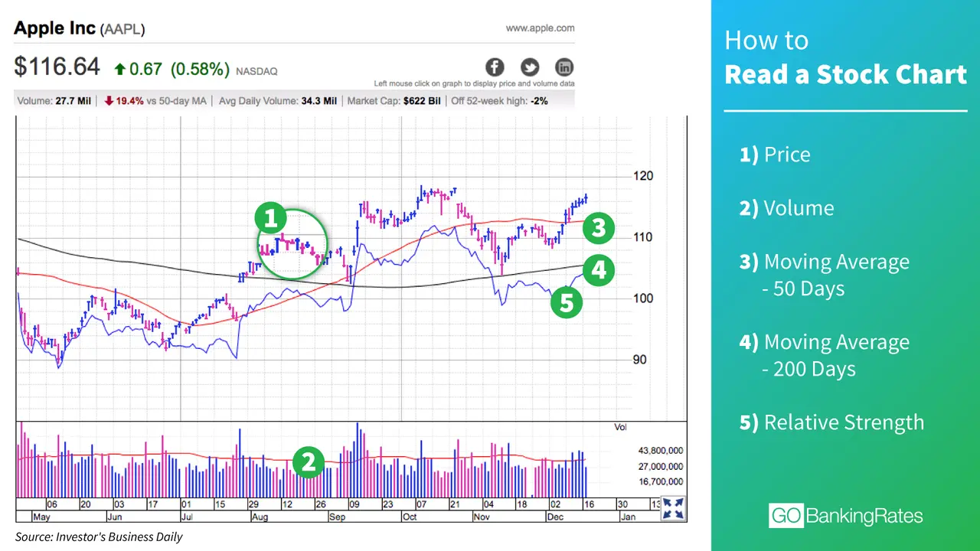This screenshot has width=980, height=551.
Task: Click the Jul month label on the timeline
Action: pos(188,517)
